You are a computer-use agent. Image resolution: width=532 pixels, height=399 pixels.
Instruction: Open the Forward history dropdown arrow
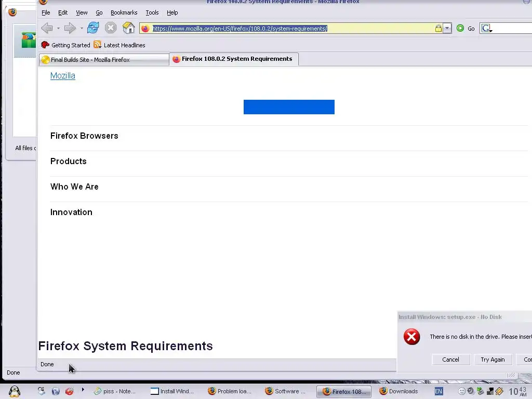[82, 28]
